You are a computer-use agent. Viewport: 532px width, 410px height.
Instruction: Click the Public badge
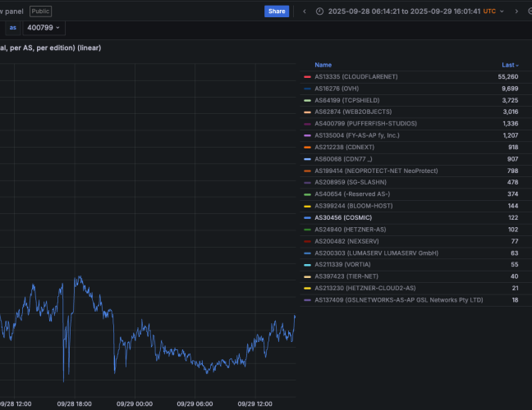40,11
